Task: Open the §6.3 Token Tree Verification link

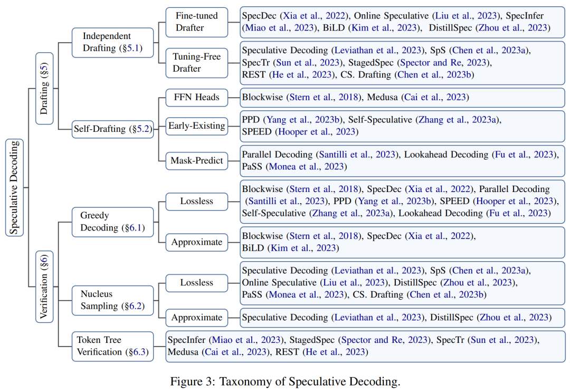Action: [138, 352]
